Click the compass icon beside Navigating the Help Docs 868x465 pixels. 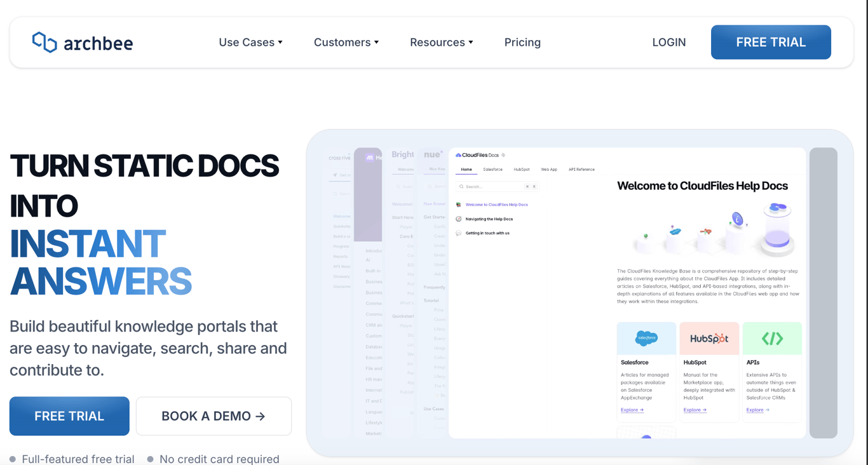[459, 219]
